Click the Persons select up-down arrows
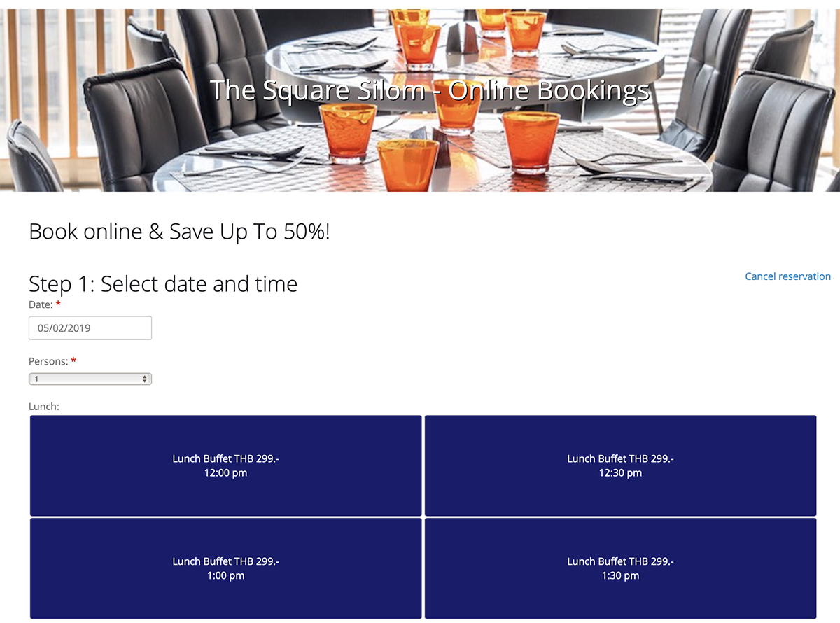Viewport: 840px width, 623px height. click(145, 379)
